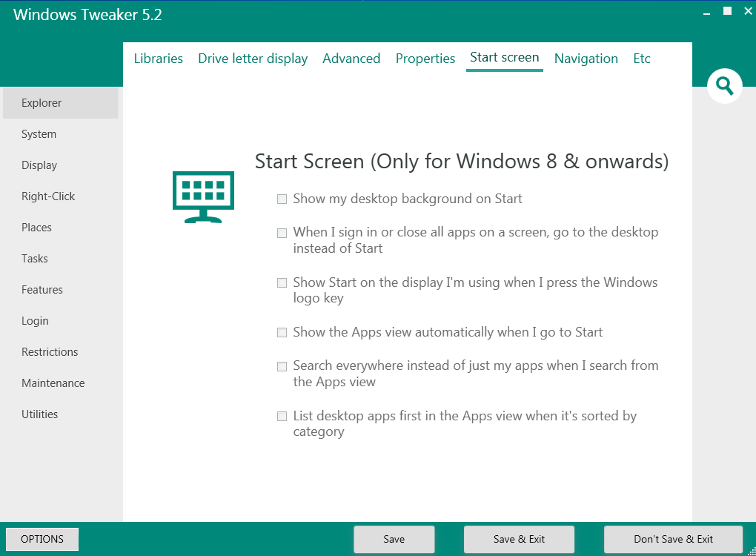Switch to the Etc tab
This screenshot has width=756, height=556.
coord(642,59)
